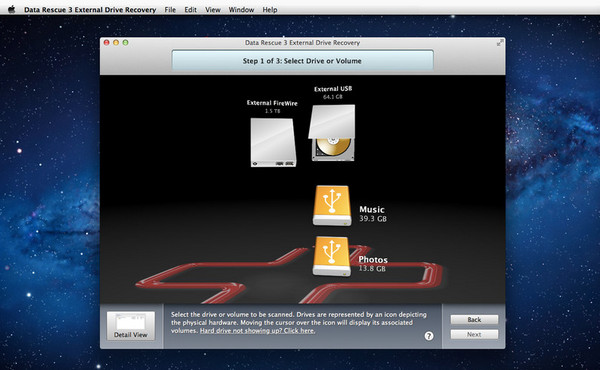600x370 pixels.
Task: Click the green zoom window button
Action: [x=125, y=42]
